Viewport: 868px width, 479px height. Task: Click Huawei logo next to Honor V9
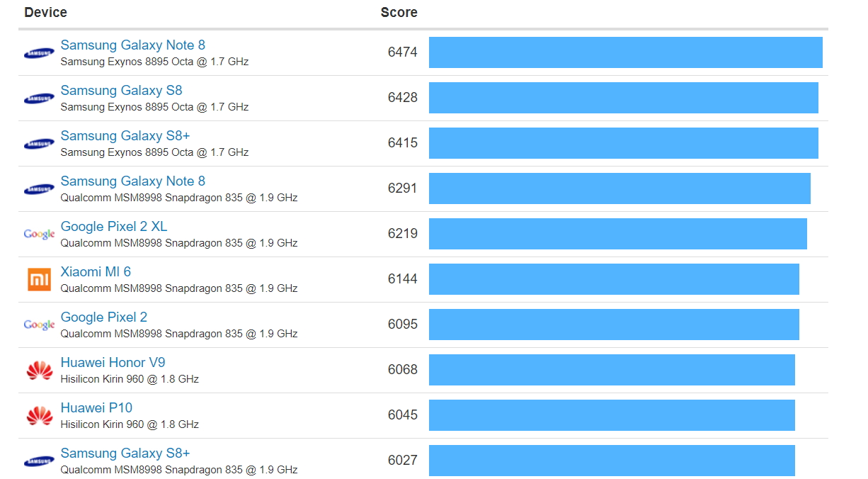39,370
